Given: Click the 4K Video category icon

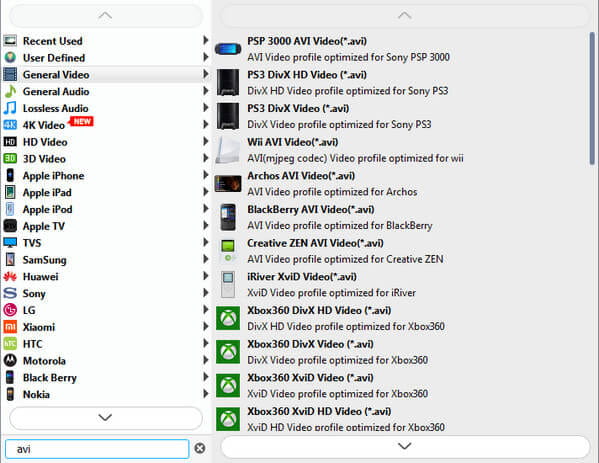Looking at the screenshot, I should click(10, 125).
